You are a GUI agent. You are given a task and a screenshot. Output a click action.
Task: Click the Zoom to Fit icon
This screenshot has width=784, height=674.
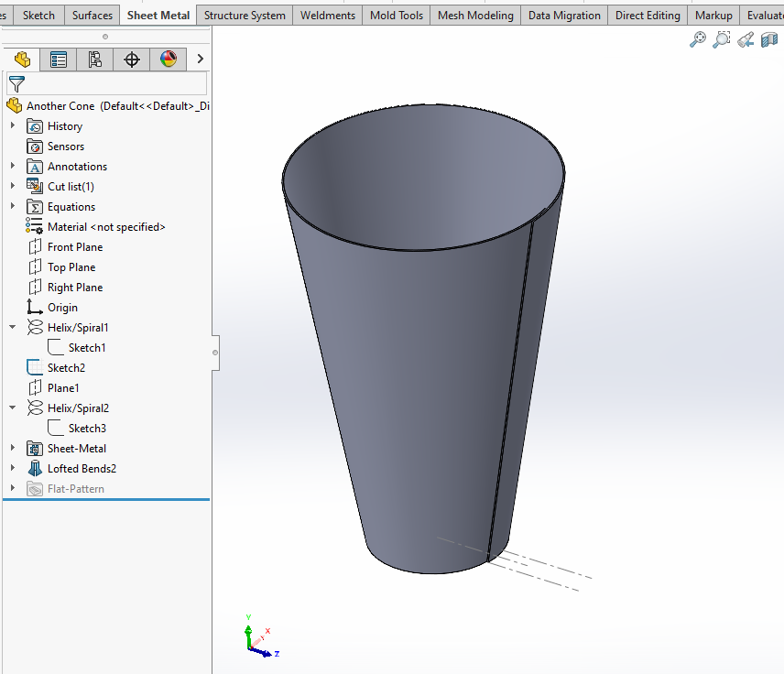point(698,39)
